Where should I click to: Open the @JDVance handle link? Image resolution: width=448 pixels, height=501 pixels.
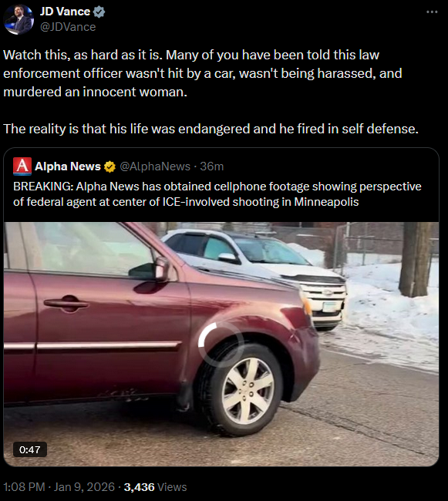68,27
